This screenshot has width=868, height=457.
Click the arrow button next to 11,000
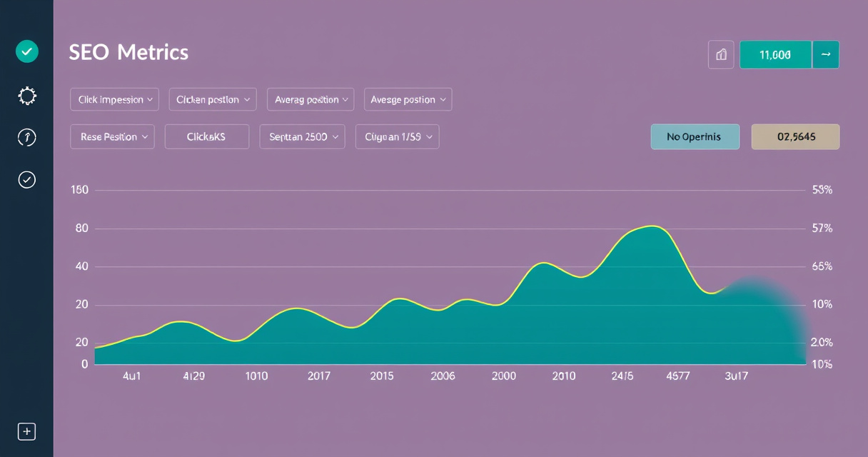tap(826, 54)
